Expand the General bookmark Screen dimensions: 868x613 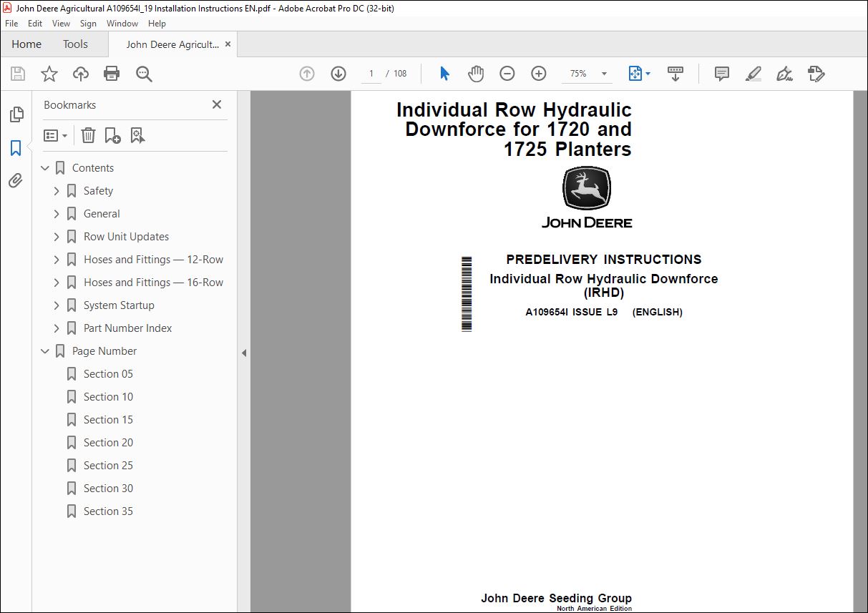57,214
